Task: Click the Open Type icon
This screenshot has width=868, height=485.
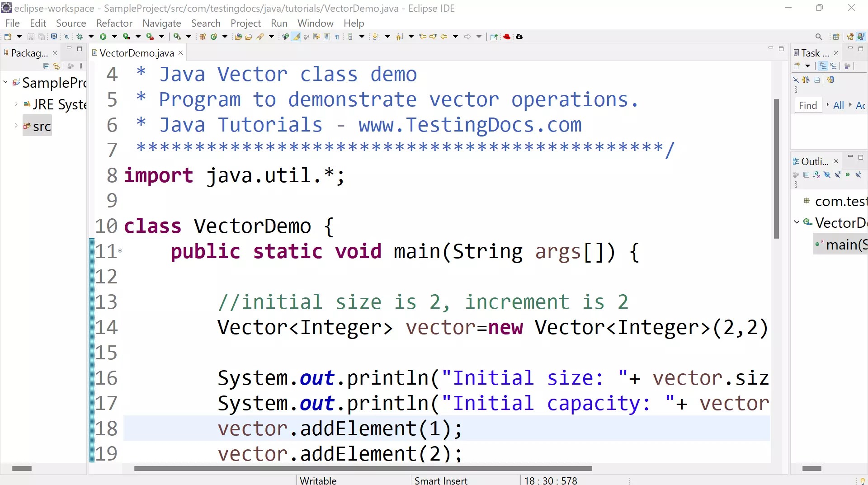Action: point(238,37)
